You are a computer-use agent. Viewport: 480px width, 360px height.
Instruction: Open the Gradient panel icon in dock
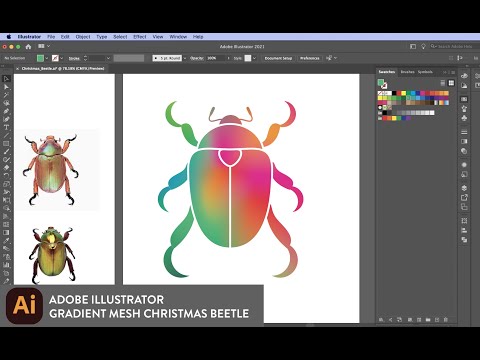coord(464,141)
